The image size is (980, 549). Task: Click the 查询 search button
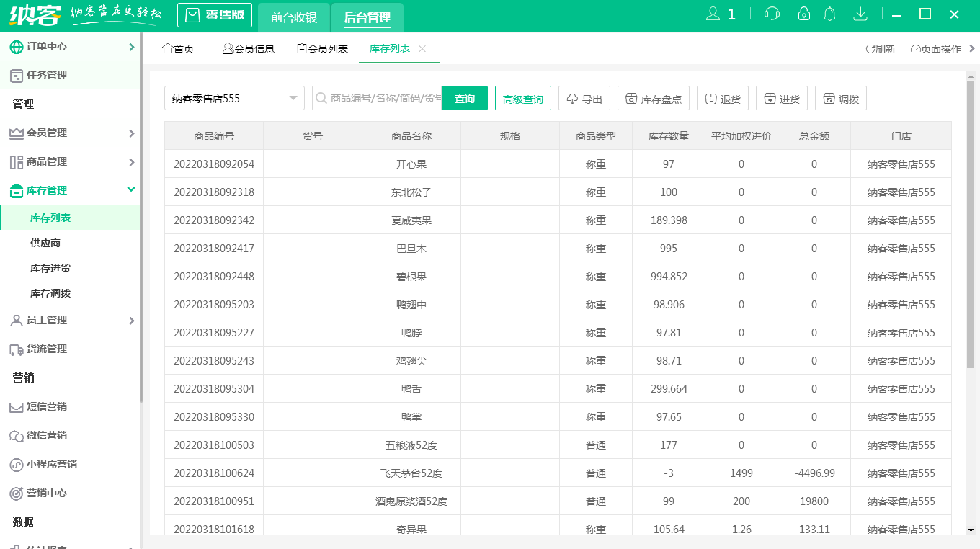(x=465, y=98)
